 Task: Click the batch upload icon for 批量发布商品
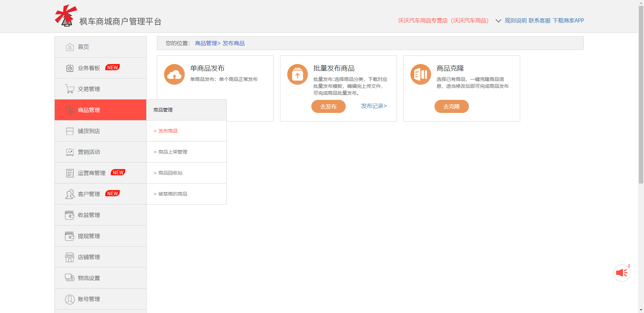pyautogui.click(x=298, y=74)
